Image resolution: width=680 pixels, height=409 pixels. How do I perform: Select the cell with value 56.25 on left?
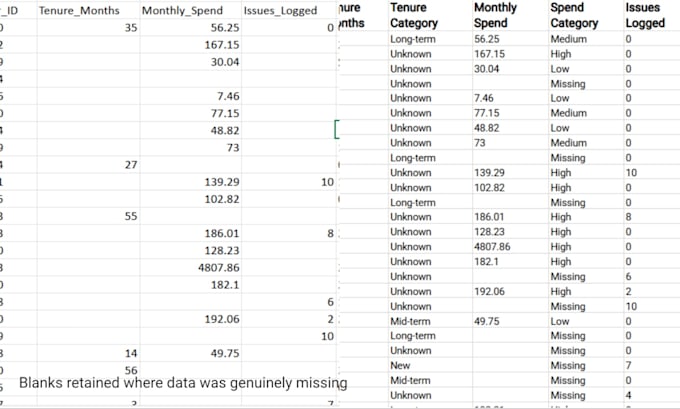click(190, 28)
